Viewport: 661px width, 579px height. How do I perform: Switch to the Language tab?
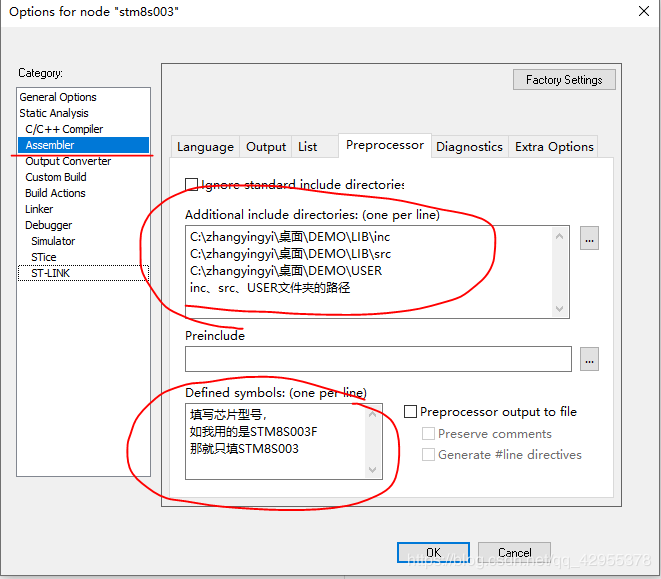pyautogui.click(x=205, y=147)
